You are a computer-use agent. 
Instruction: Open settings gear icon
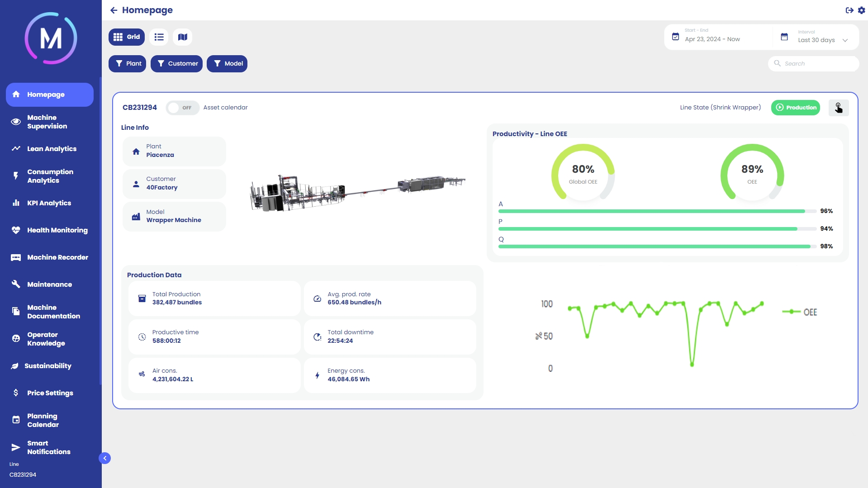pos(861,10)
